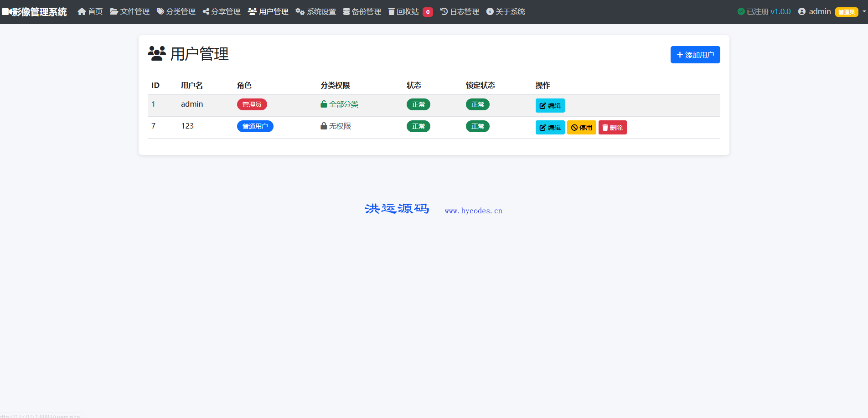Click the trash icon beside 回收站
868x418 pixels.
click(x=391, y=11)
